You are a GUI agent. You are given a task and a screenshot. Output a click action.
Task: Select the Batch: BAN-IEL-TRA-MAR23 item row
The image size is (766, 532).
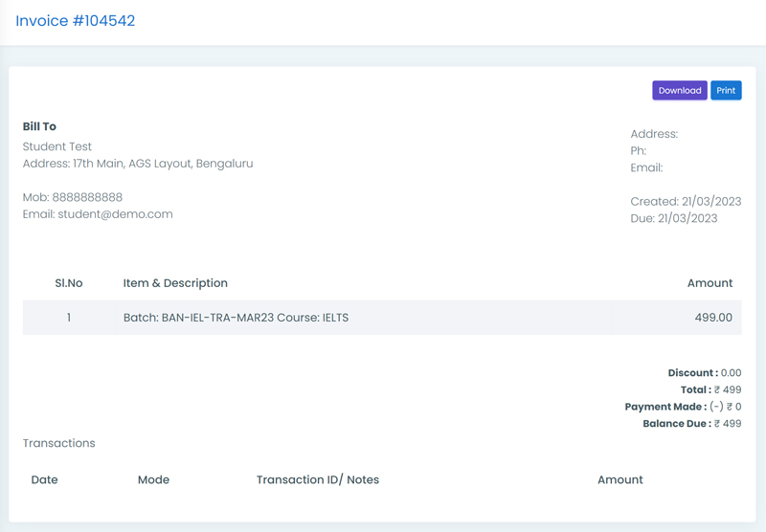click(382, 318)
